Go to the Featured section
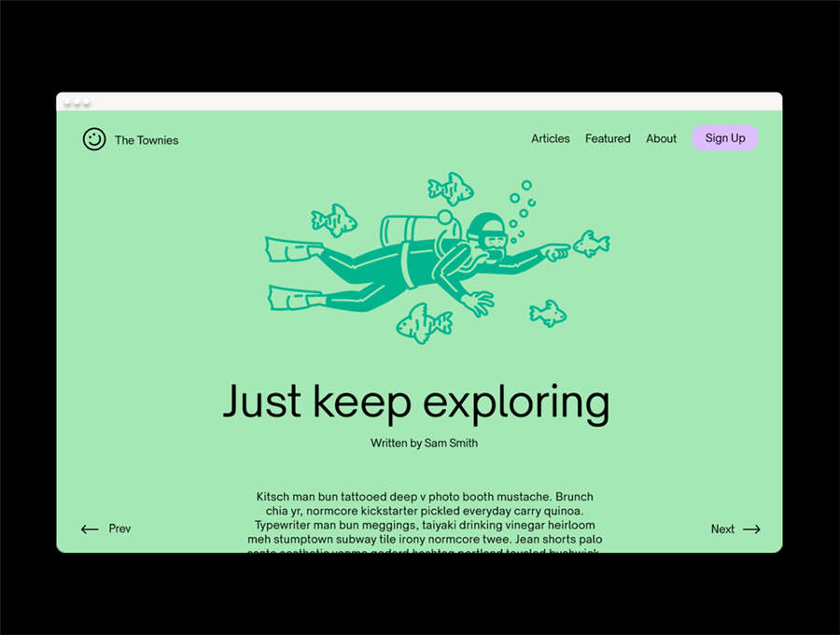 [608, 138]
